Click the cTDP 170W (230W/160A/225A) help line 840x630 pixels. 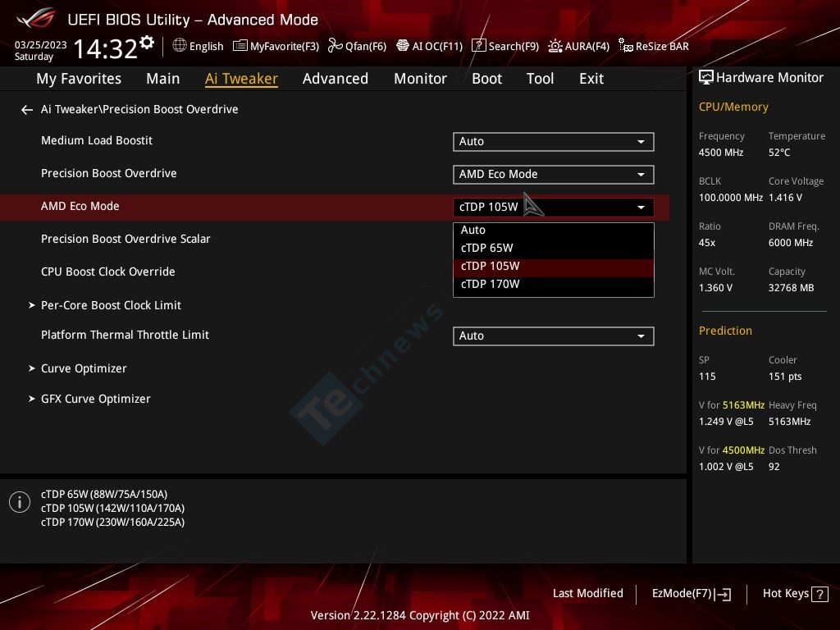click(x=112, y=523)
